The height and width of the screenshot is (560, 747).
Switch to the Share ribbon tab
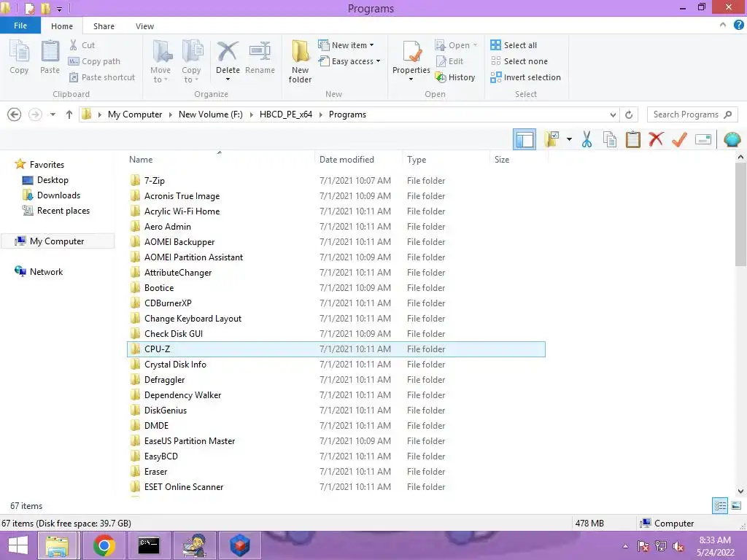[x=104, y=26]
